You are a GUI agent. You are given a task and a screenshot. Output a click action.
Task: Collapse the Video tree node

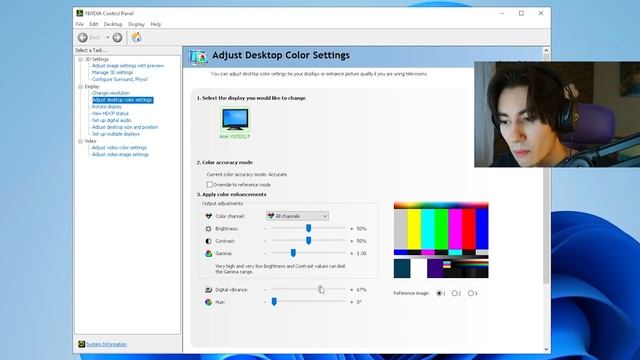click(80, 141)
